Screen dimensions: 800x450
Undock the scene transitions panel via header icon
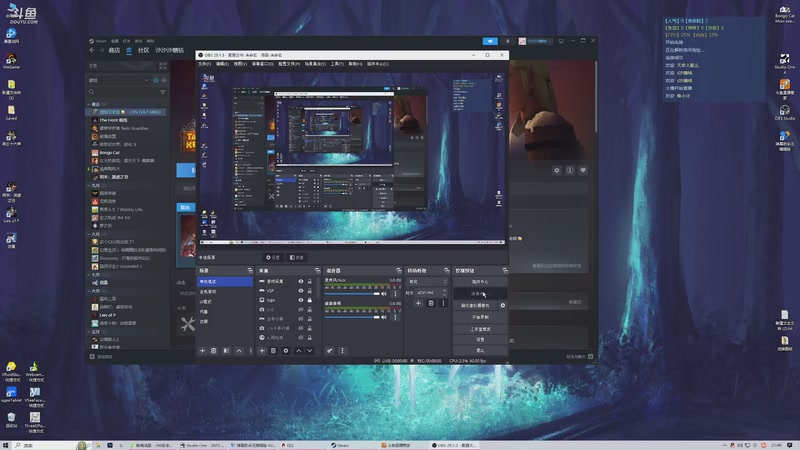coord(446,270)
